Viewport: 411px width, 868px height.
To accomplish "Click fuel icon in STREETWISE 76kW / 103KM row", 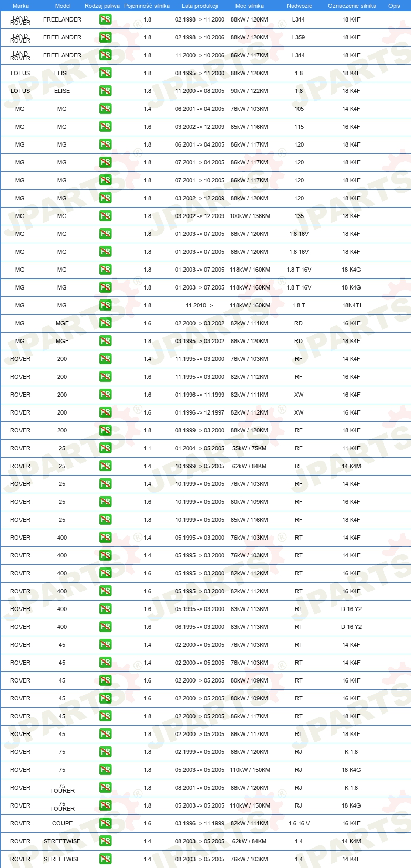I will [106, 859].
